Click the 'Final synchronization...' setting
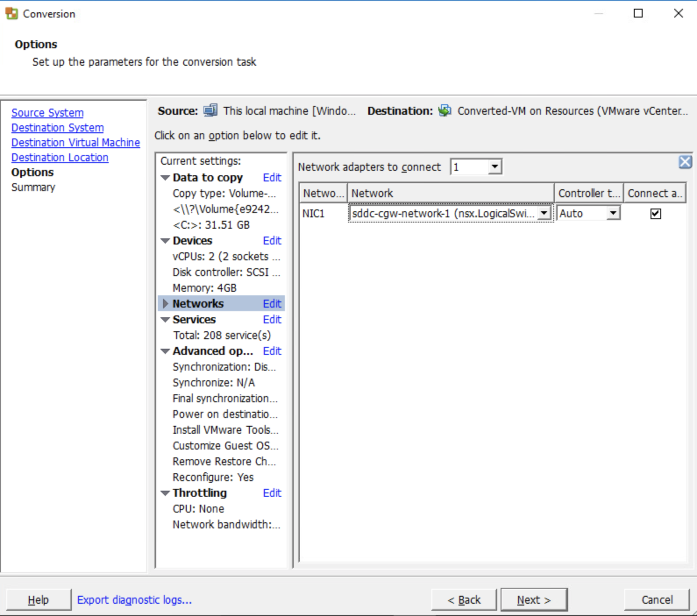 pyautogui.click(x=225, y=398)
